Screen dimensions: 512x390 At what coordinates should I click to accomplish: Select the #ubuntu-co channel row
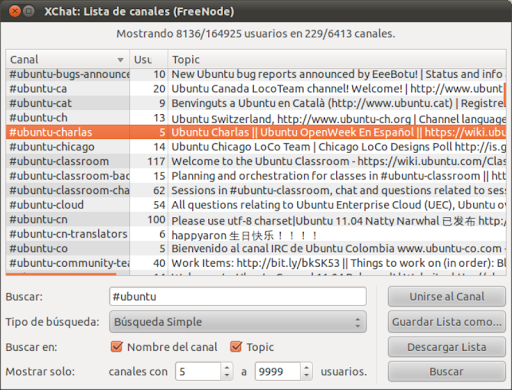pyautogui.click(x=256, y=248)
